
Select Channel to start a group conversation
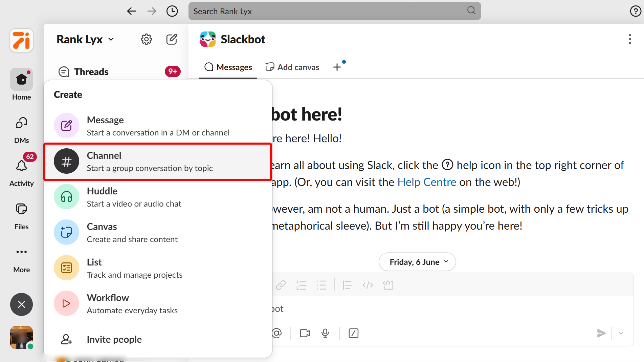click(158, 161)
